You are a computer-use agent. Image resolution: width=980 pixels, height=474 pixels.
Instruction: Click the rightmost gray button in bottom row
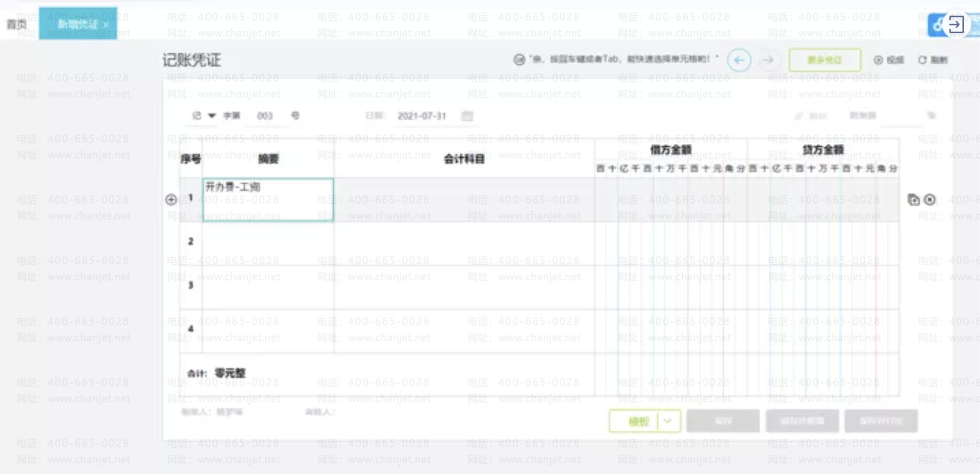pyautogui.click(x=881, y=421)
